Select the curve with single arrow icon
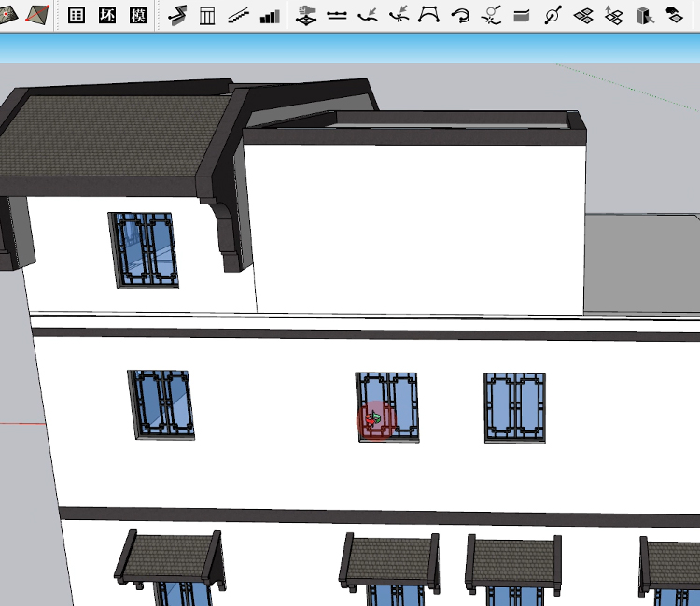700x606 pixels. point(368,16)
